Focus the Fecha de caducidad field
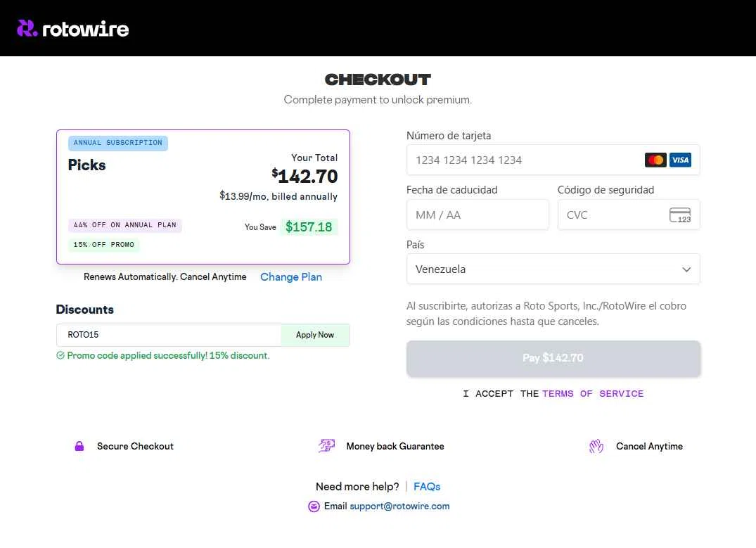The image size is (756, 548). click(478, 215)
